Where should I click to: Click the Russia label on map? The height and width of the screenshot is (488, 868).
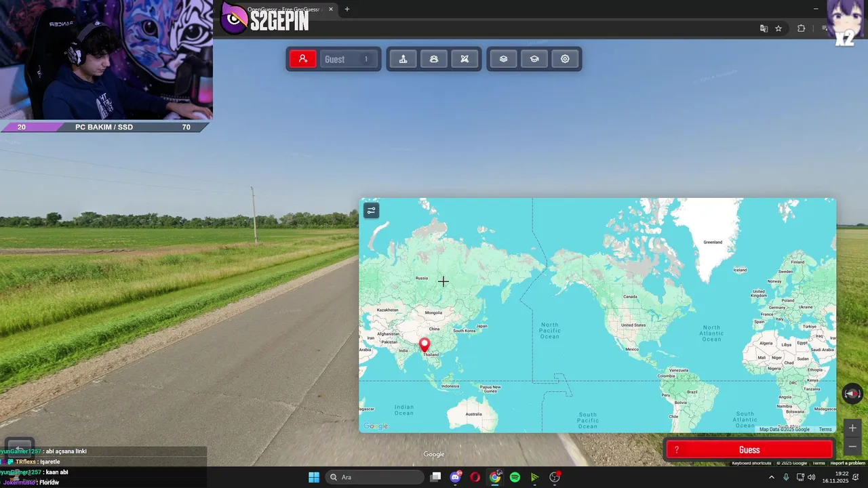(422, 278)
